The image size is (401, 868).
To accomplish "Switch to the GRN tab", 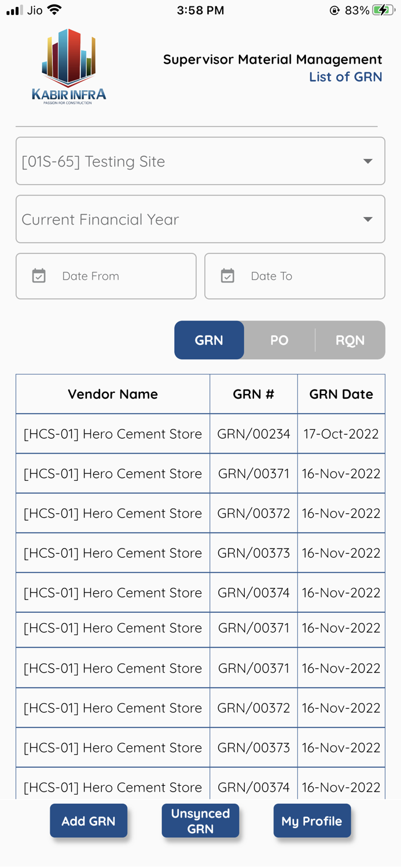I will [209, 340].
